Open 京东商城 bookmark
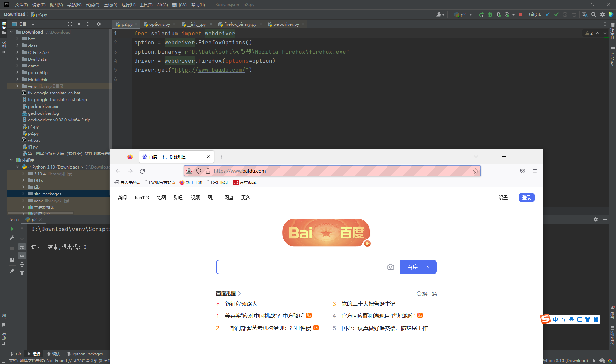616x364 pixels. coord(245,182)
